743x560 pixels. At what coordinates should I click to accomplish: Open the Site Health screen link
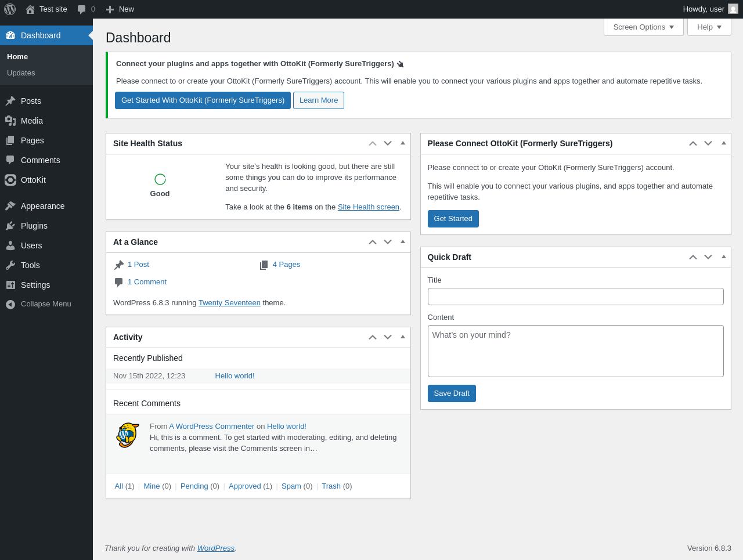coord(369,207)
